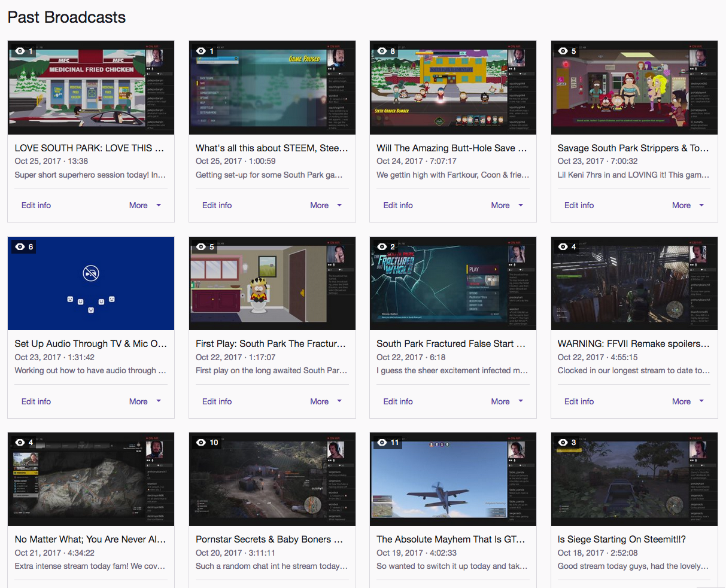
Task: Click Edit info for Amazing Butt-Hole broadcast
Action: coord(398,205)
